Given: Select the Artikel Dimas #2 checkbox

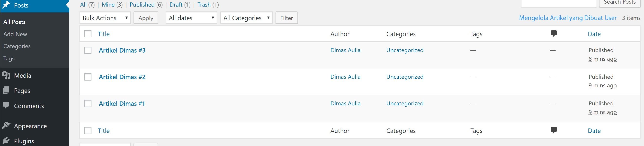Looking at the screenshot, I should point(88,77).
